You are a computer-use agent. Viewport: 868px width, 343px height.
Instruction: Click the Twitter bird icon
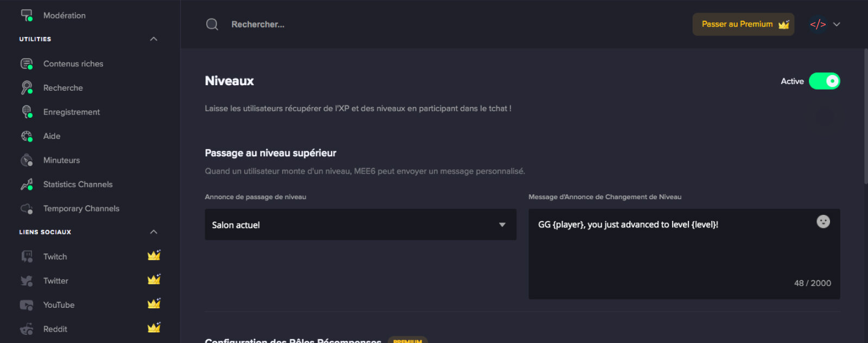27,281
